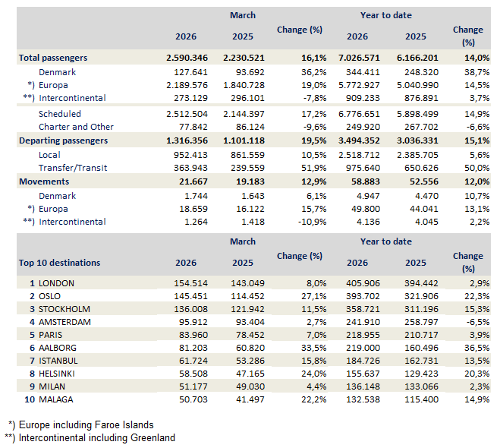This screenshot has width=500, height=448.
Task: Select the OSLO destination name
Action: (51, 296)
